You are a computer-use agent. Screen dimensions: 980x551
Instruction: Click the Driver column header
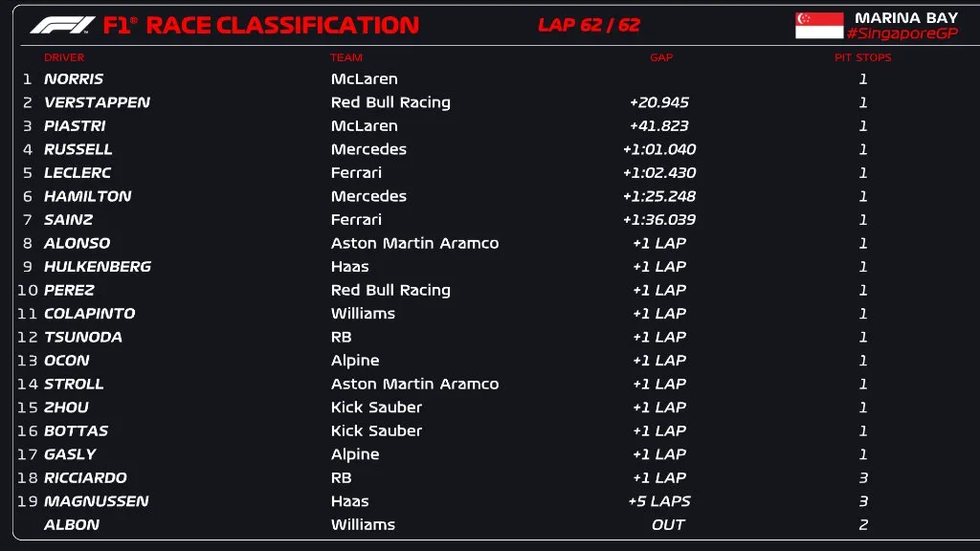[64, 57]
